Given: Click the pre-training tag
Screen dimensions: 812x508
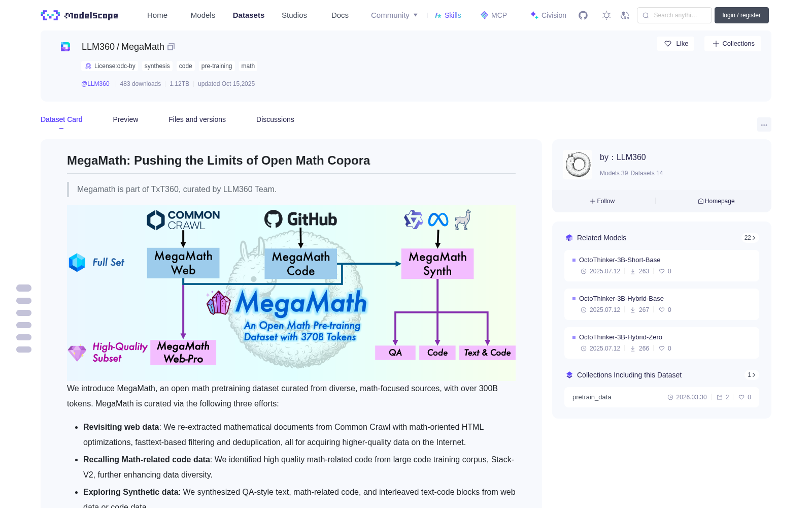Looking at the screenshot, I should click(x=217, y=66).
